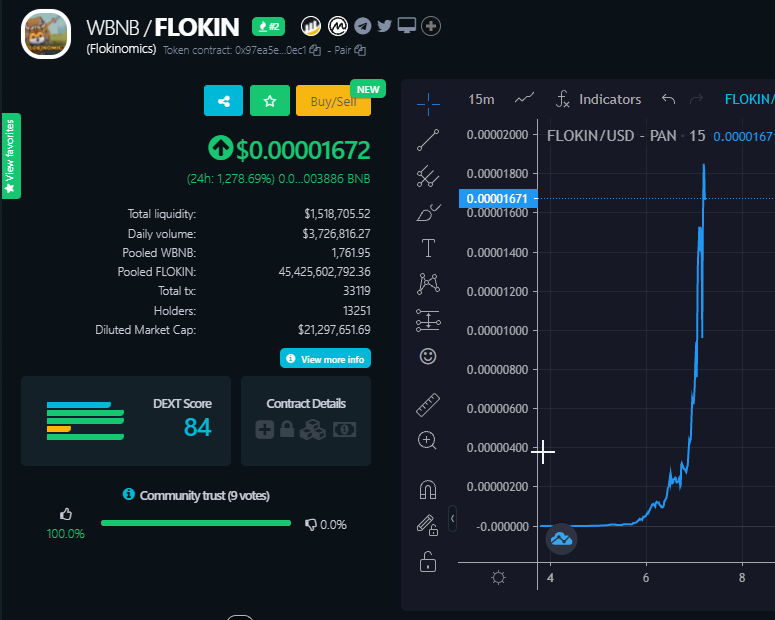Click the Total liquidity value $1,518,705.52
775x620 pixels.
337,214
